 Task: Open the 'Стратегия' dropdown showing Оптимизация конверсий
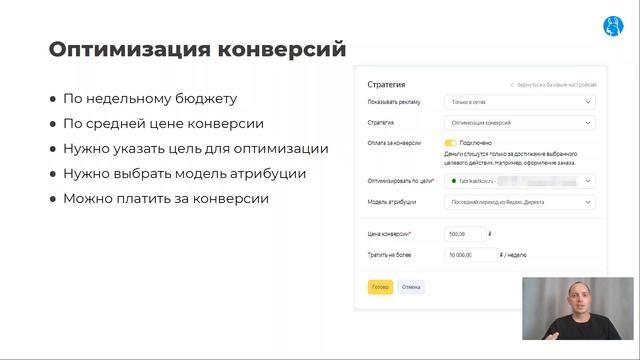(x=520, y=123)
